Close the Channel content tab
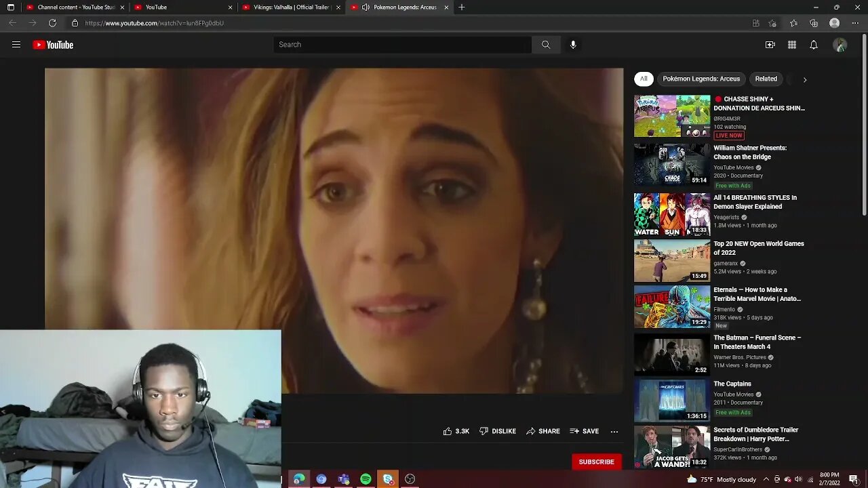Screen dimensions: 868x488 (122, 7)
